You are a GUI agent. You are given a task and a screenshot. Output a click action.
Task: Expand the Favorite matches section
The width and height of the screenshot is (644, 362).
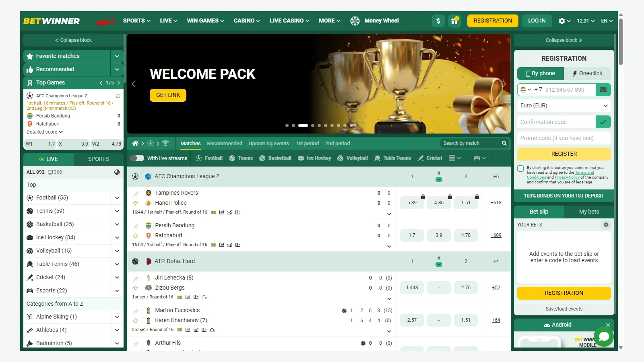point(117,56)
